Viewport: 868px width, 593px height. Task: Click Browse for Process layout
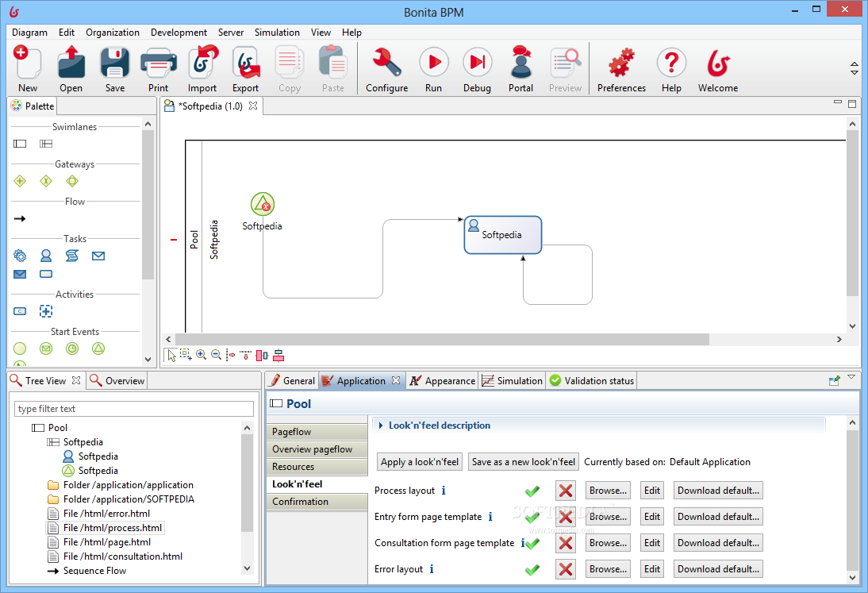click(608, 491)
